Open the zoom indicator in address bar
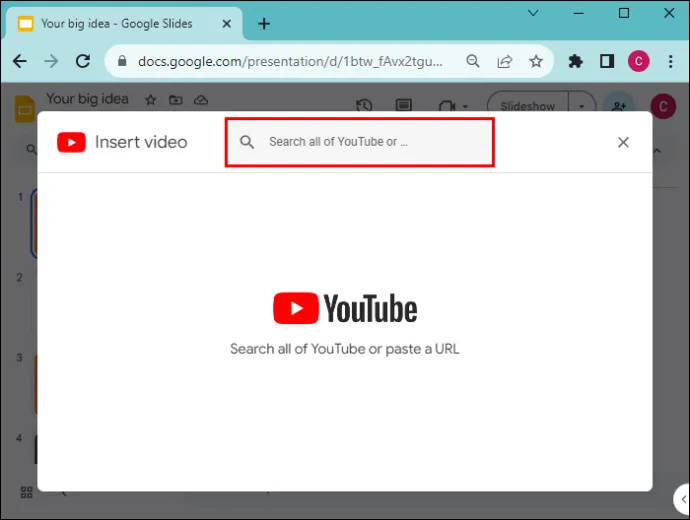The image size is (690, 520). click(473, 61)
